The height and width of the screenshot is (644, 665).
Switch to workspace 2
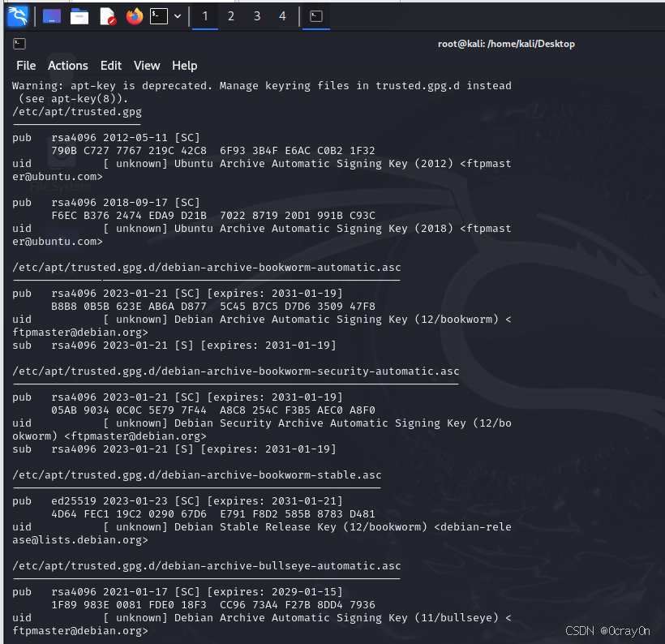tap(231, 16)
